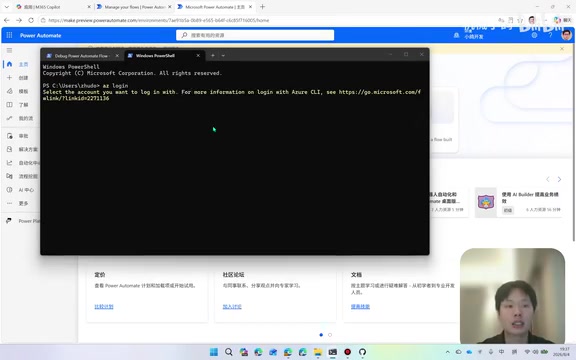The width and height of the screenshot is (576, 360).
Task: Open tab search dropdown at browser top-left
Action: 6,7
